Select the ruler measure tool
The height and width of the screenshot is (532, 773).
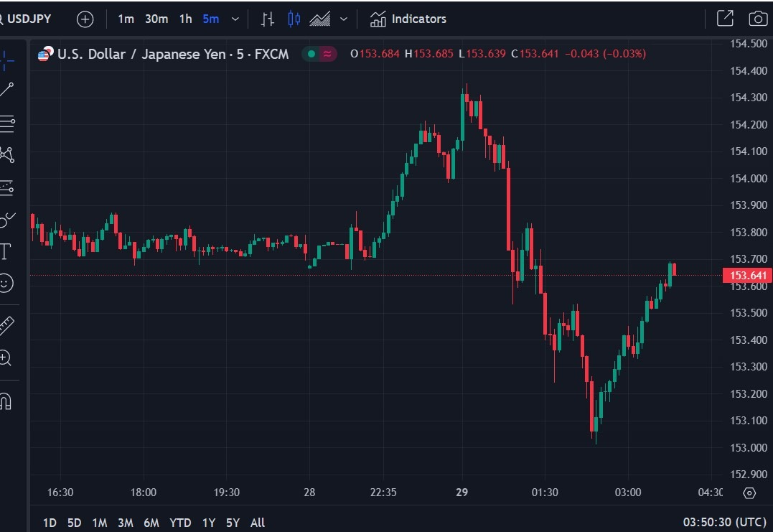[x=6, y=326]
